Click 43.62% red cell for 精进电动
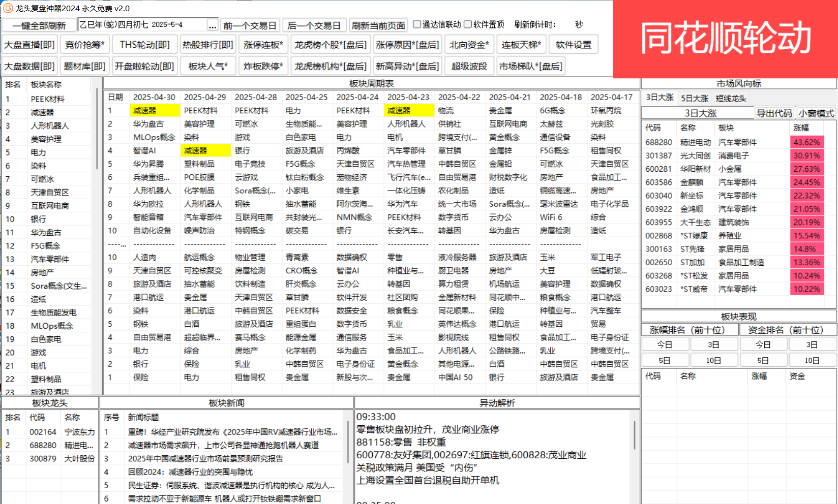This screenshot has width=838, height=504. tap(807, 142)
